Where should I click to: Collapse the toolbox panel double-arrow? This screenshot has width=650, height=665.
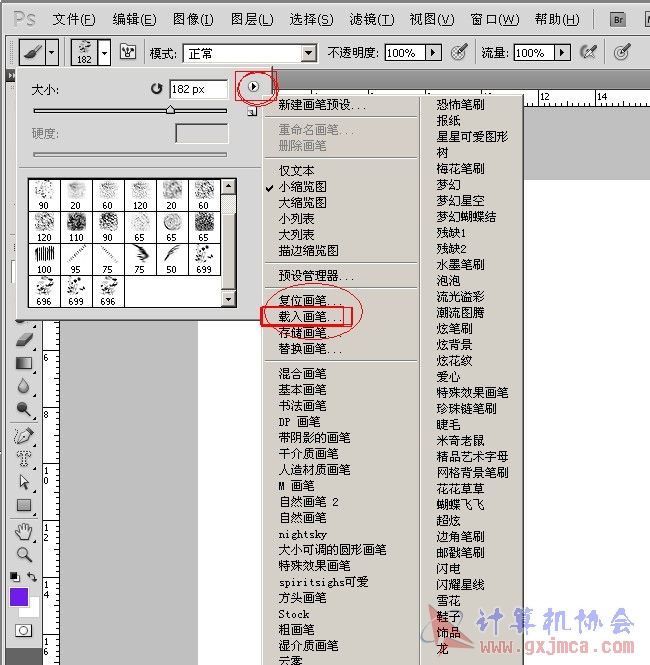[x=11, y=75]
